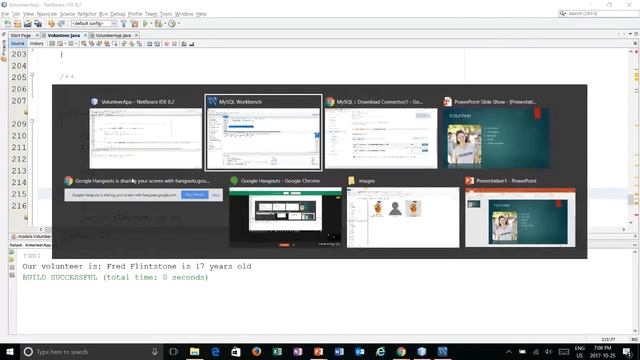Click the Last Edit icon in the editor toolbar
640x360 pixels.
coord(52,44)
